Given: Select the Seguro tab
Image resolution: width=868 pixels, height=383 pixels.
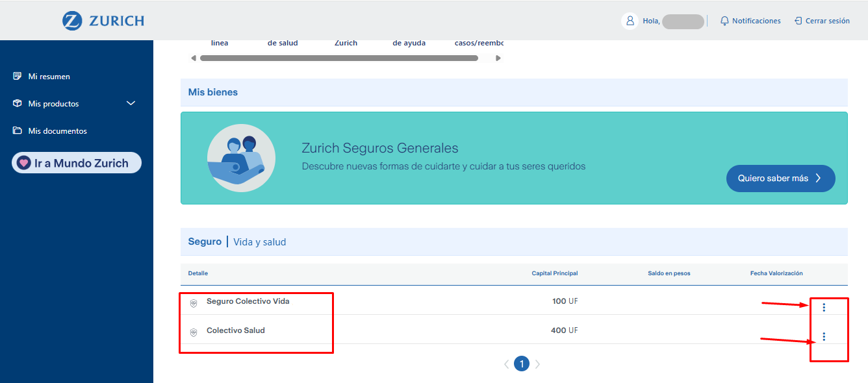Looking at the screenshot, I should 205,241.
